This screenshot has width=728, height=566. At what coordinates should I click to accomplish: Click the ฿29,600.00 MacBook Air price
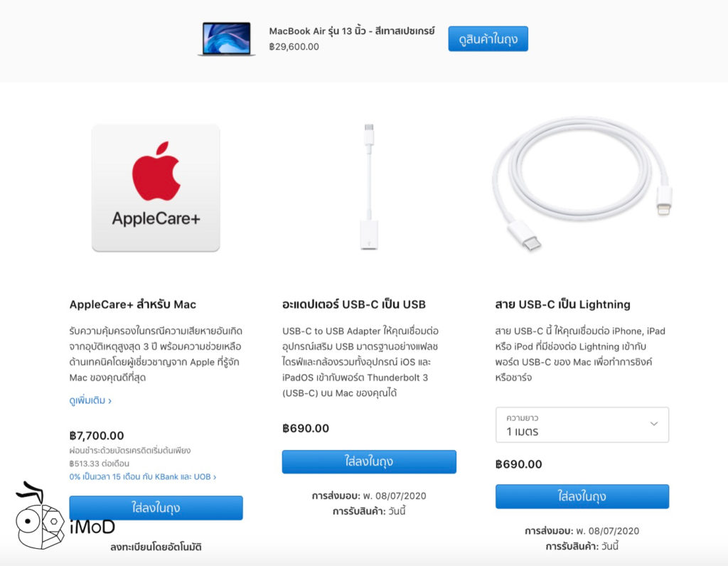point(294,47)
